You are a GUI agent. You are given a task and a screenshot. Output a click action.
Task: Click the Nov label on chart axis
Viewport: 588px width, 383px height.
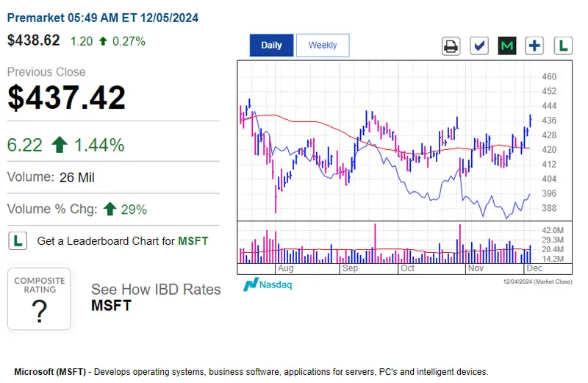476,268
